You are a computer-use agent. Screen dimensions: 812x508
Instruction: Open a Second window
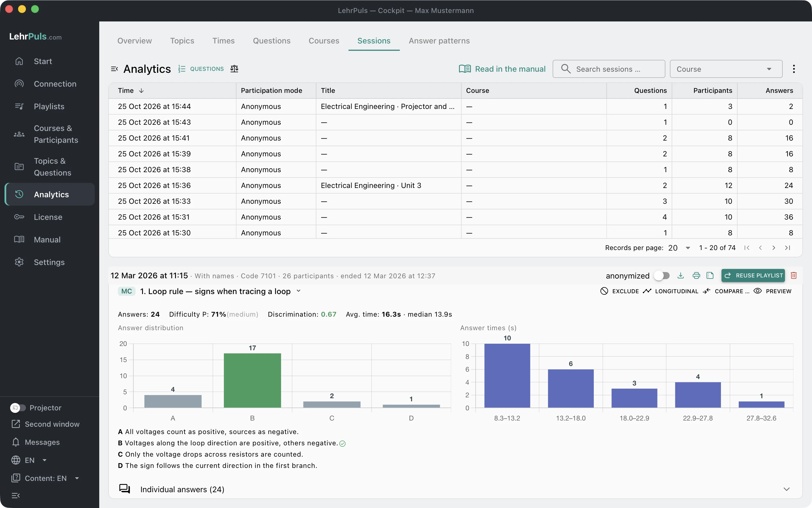(45, 424)
